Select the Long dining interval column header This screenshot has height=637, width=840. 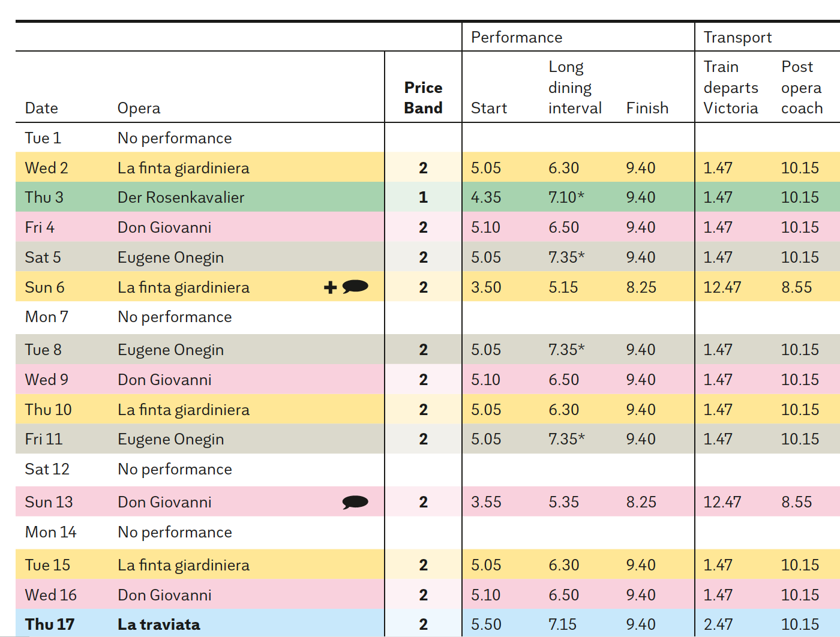(574, 88)
